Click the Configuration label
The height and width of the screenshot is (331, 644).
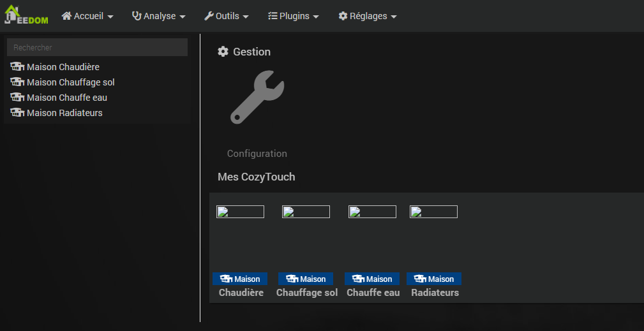[257, 154]
